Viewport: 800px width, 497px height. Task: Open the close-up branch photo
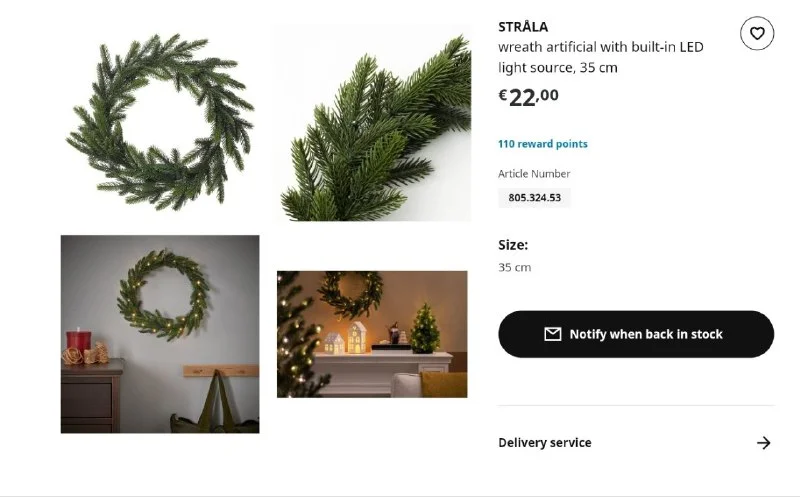coord(372,123)
